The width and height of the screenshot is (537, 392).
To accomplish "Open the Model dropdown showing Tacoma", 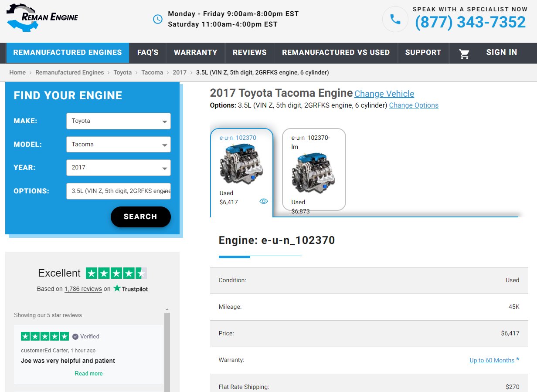I will point(119,145).
